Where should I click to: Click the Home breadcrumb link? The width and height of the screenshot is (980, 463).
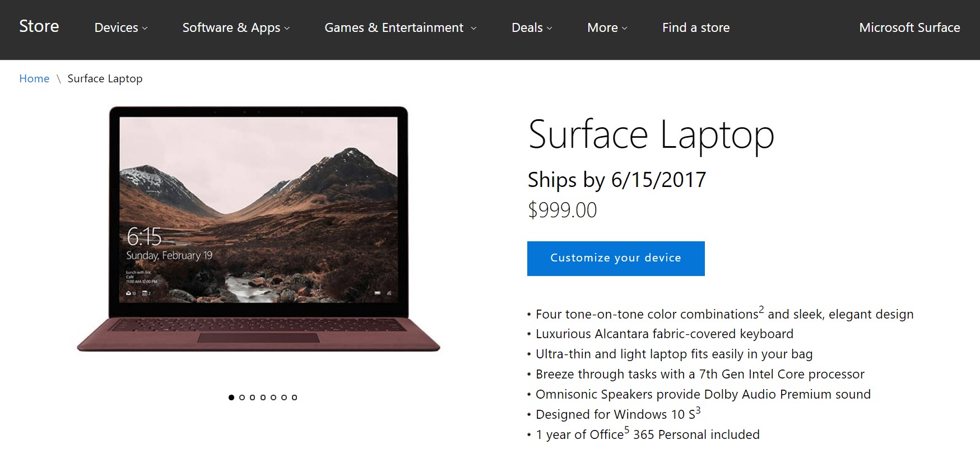[34, 79]
